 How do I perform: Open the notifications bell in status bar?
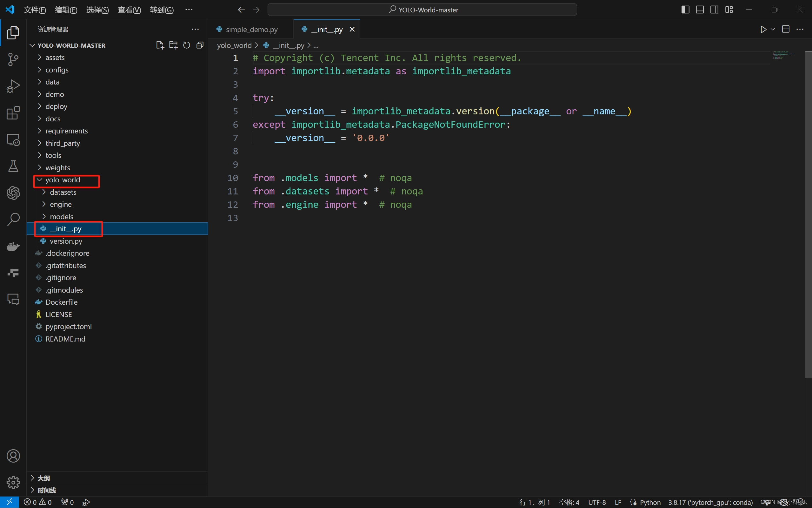click(x=800, y=502)
